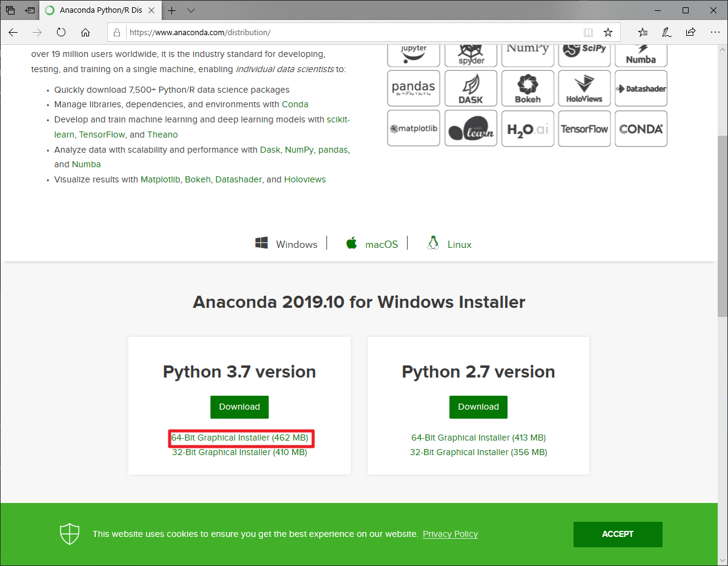Download the Python 3.7 version
This screenshot has height=566, width=728.
(239, 407)
